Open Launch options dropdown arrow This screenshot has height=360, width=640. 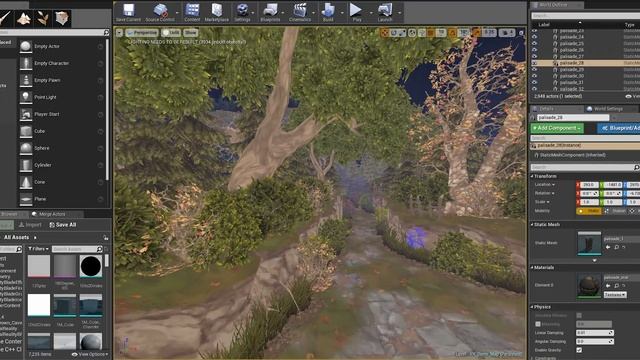click(399, 13)
